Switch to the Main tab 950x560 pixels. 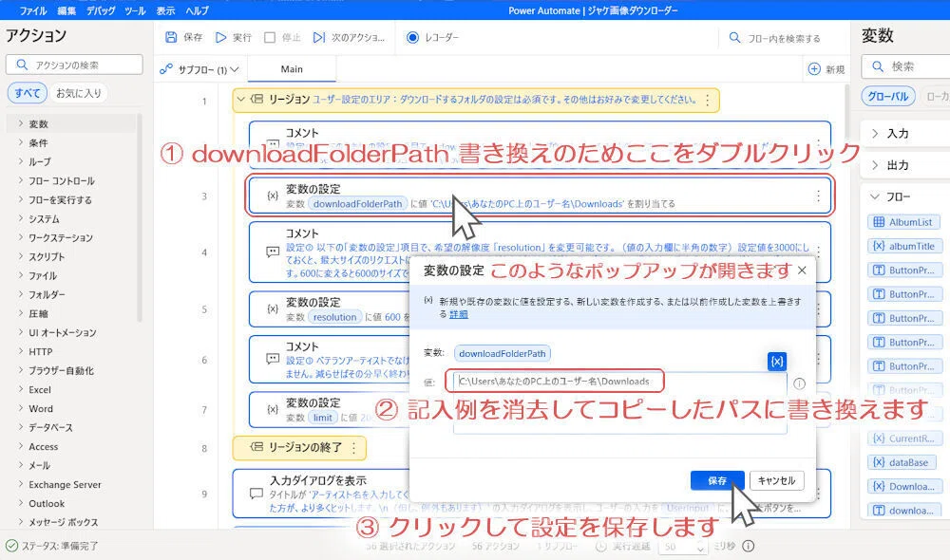point(292,69)
